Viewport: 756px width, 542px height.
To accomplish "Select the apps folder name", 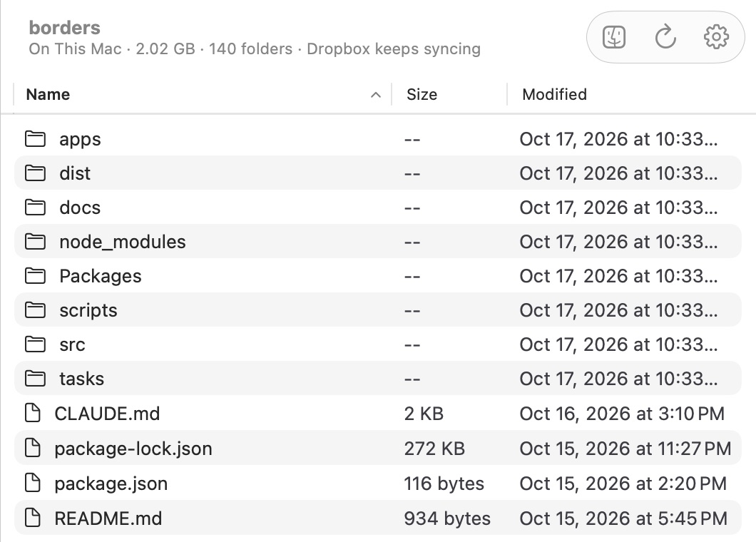I will 80,139.
